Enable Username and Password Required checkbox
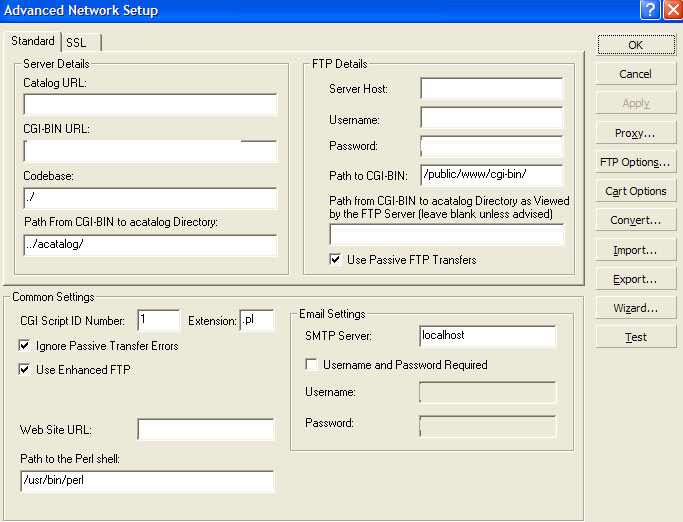Image resolution: width=683 pixels, height=522 pixels. 312,365
